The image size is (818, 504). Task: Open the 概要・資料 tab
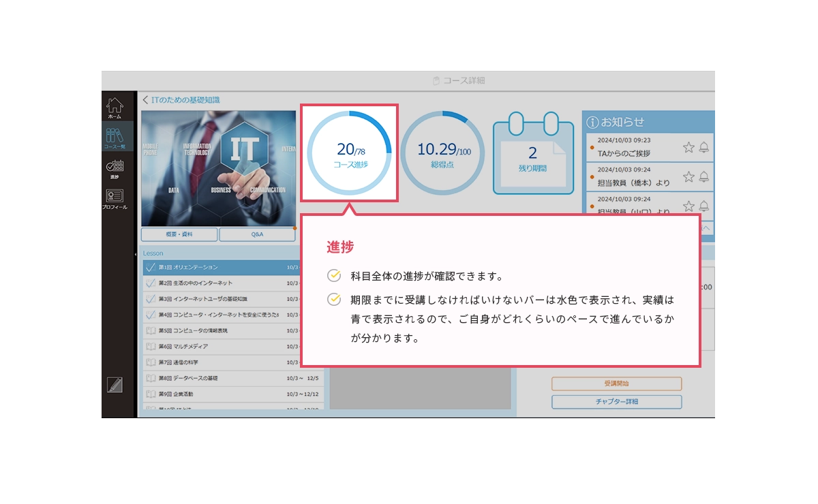point(179,234)
